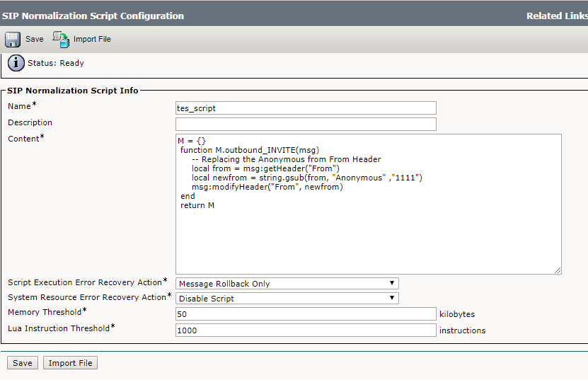Click the 'local newfrom = string.gsub' line
The width and height of the screenshot is (588, 380).
(x=307, y=178)
